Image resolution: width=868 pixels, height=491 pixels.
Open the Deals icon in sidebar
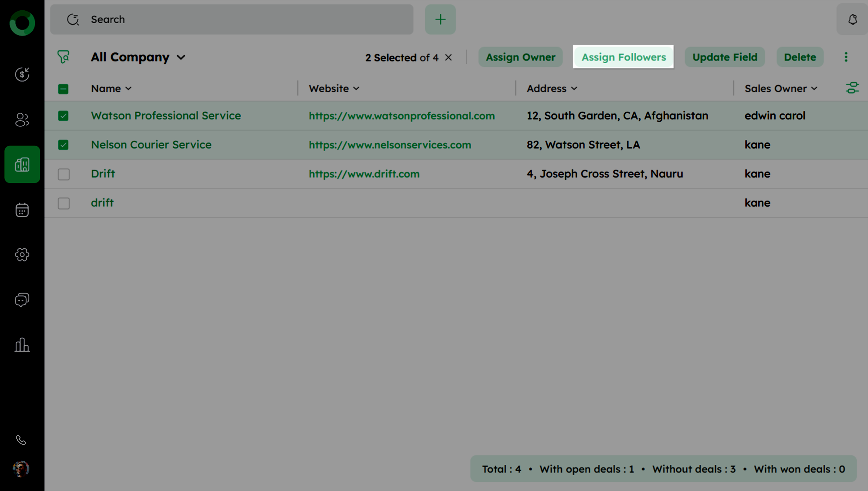22,75
